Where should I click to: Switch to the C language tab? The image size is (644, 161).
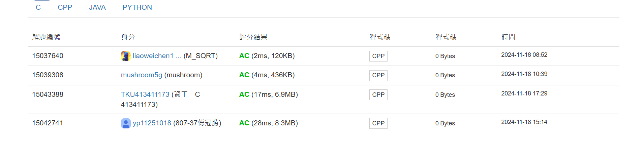tap(38, 7)
